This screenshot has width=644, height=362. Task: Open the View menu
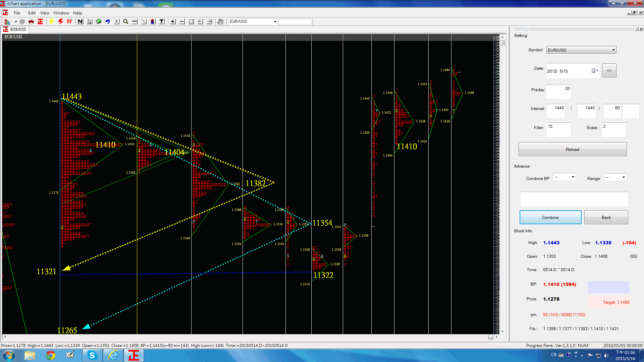45,13
